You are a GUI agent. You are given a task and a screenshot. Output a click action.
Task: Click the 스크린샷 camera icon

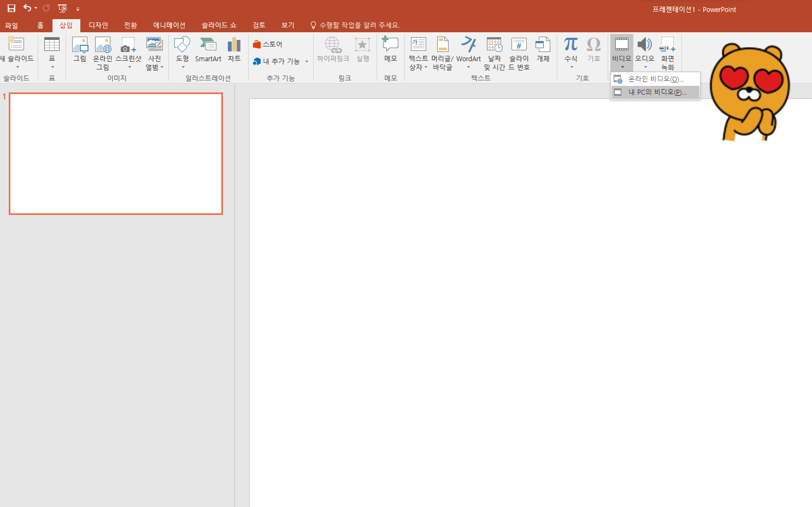128,45
